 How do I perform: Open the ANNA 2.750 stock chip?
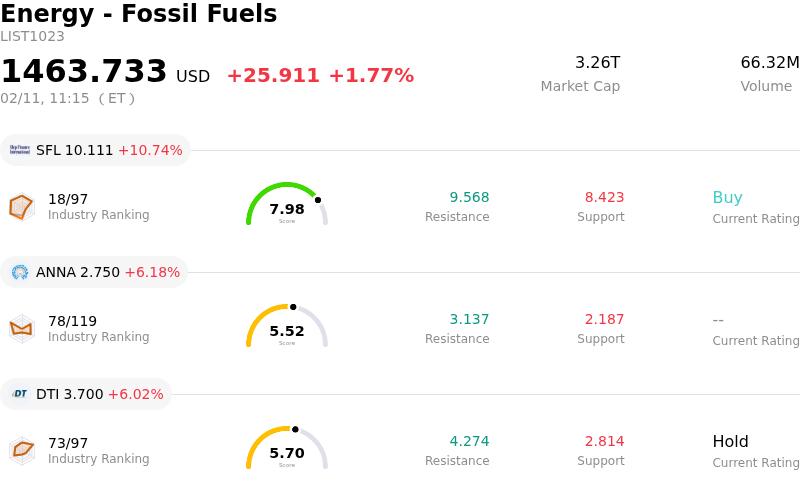point(95,272)
